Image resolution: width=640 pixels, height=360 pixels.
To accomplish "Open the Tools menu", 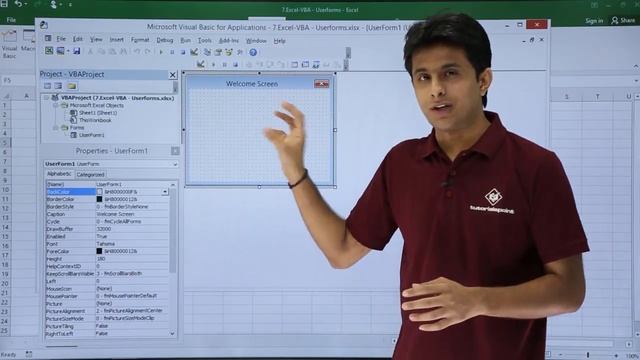I will coord(204,40).
